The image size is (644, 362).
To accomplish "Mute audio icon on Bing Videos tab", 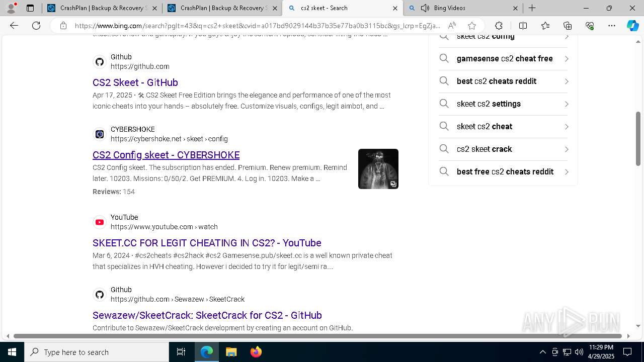I will coord(425,8).
